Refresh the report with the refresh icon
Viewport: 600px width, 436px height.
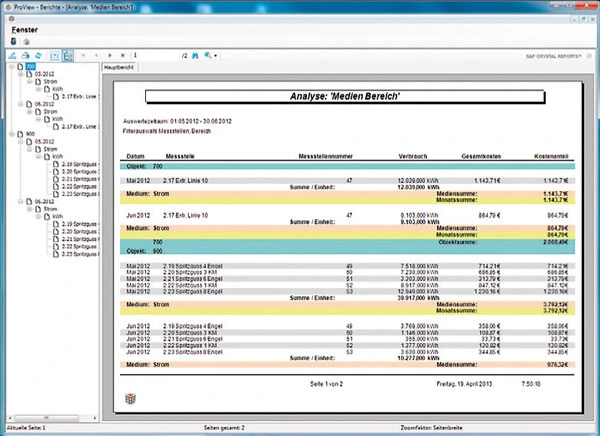coord(36,57)
